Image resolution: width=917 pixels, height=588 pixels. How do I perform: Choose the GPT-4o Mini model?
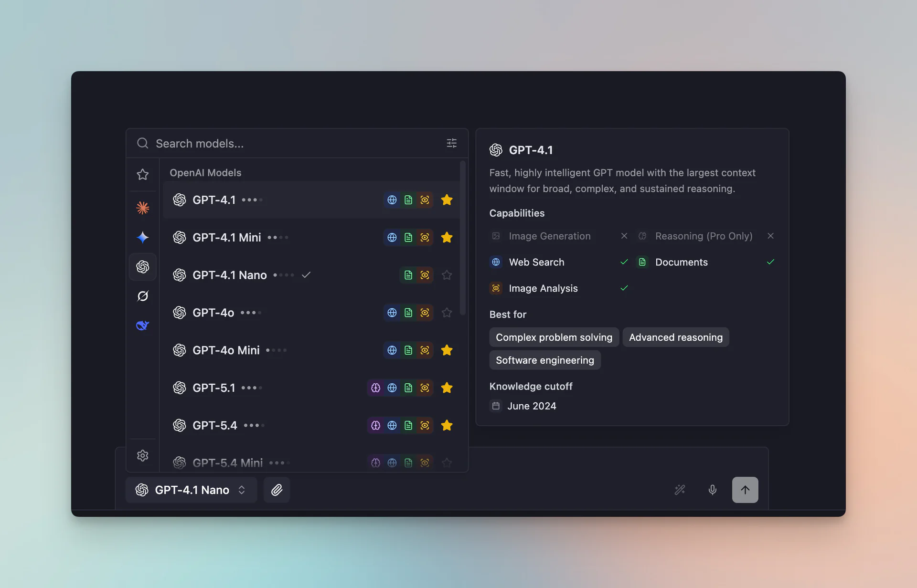coord(311,350)
